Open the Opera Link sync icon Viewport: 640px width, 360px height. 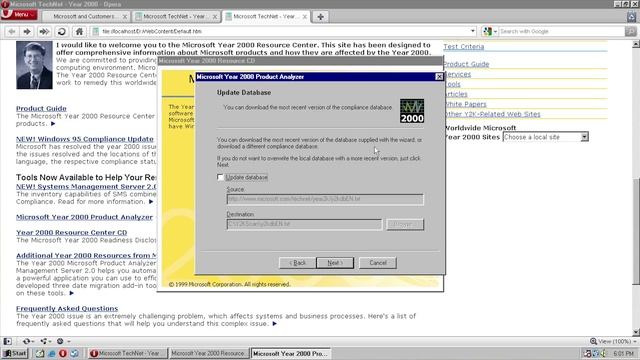pos(28,341)
